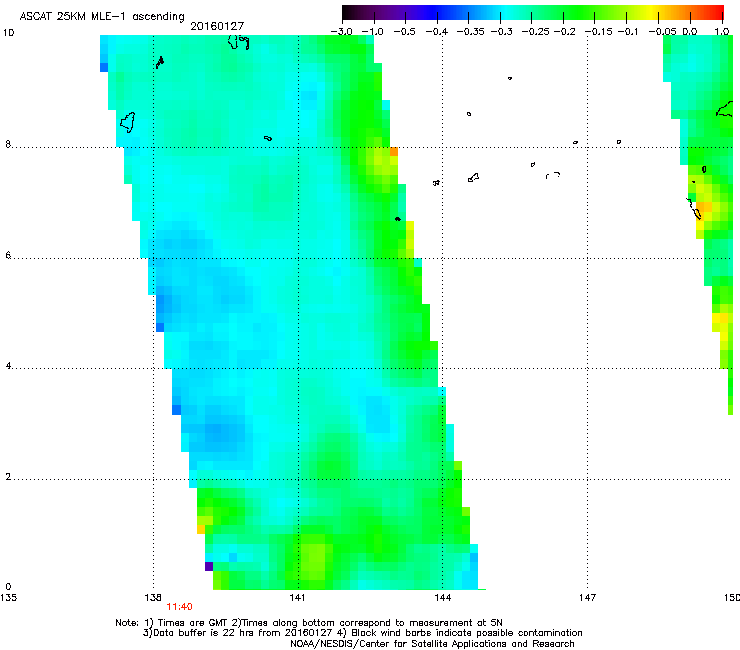Click latitude axis label 8

tap(8, 144)
